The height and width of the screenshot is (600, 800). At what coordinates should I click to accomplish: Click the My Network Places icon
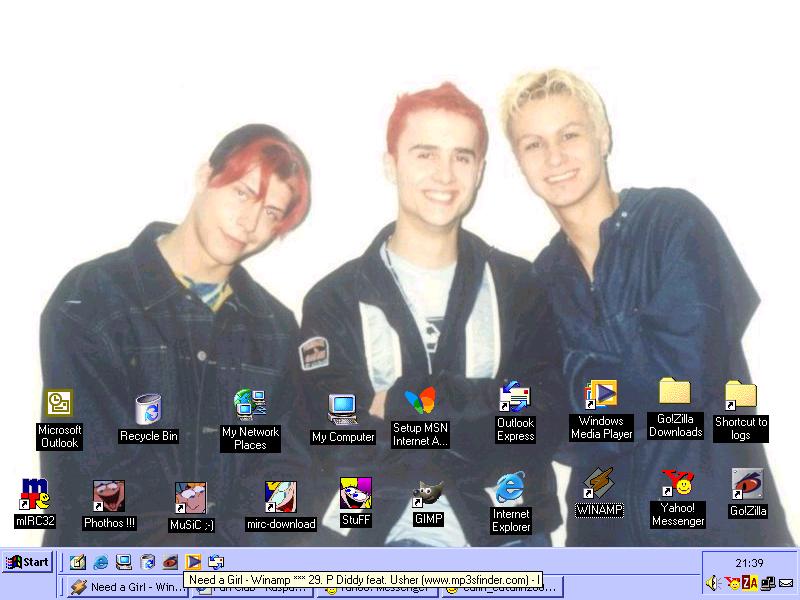click(x=249, y=405)
